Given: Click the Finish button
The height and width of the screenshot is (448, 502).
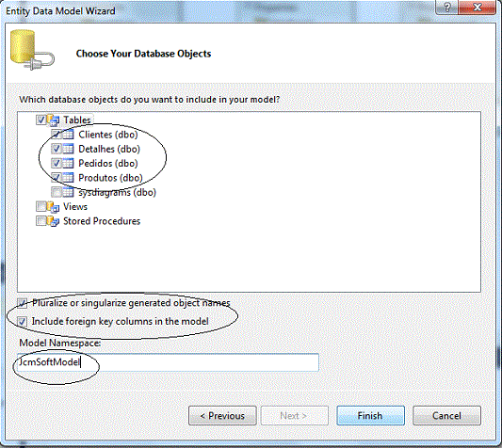Looking at the screenshot, I should [x=370, y=416].
